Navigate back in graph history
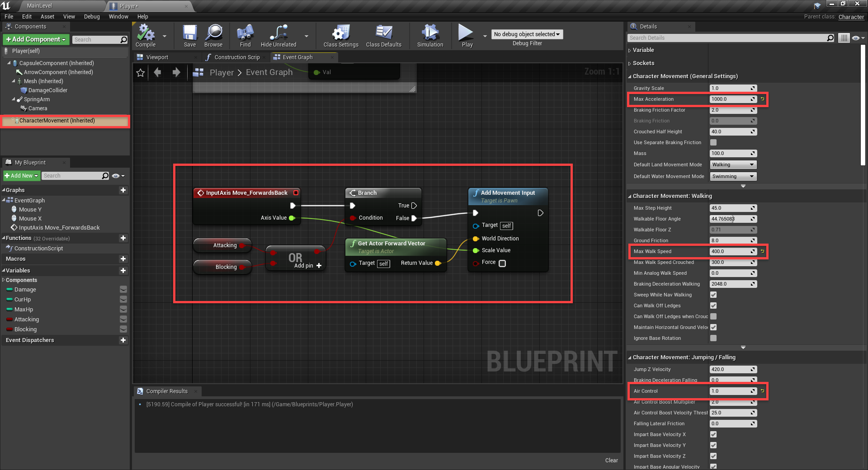This screenshot has height=470, width=868. [157, 72]
